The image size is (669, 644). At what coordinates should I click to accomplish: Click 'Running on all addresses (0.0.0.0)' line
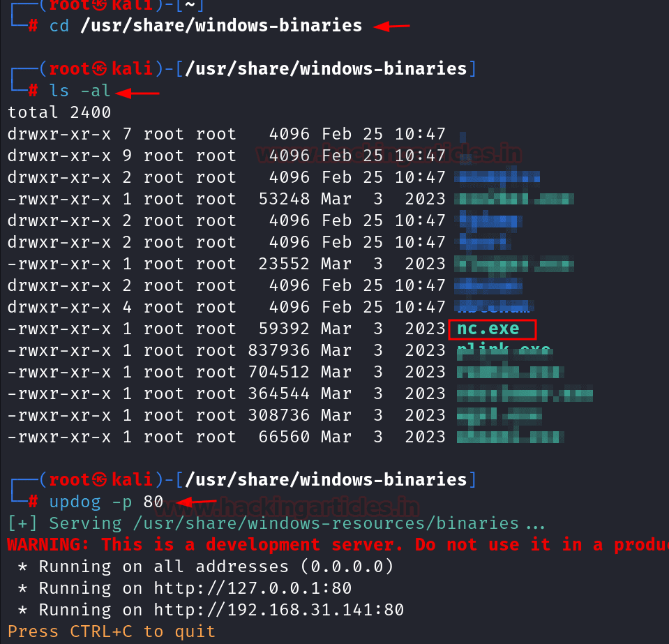coord(206,567)
